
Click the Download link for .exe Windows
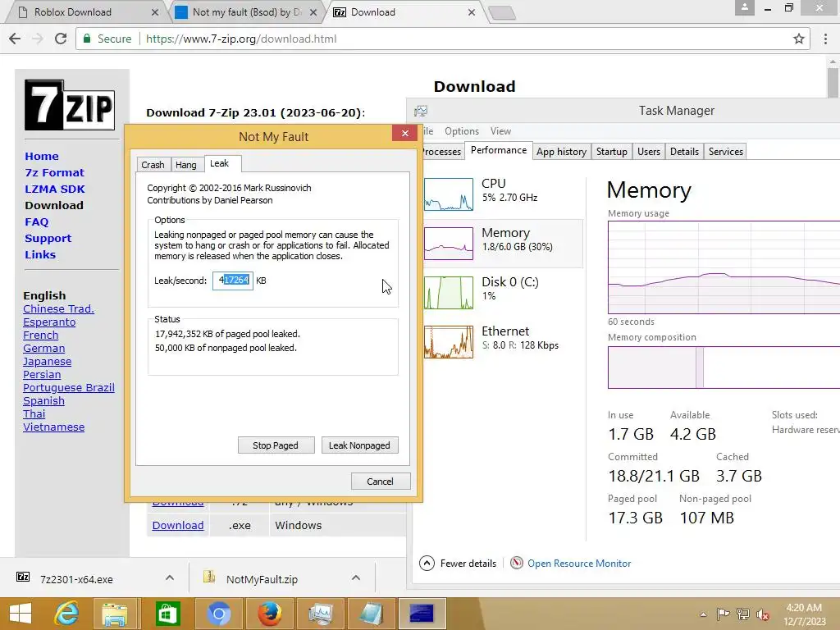coord(178,526)
